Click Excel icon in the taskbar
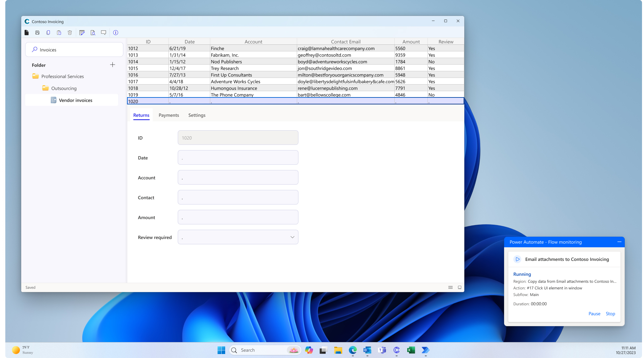This screenshot has width=644, height=358. click(411, 350)
